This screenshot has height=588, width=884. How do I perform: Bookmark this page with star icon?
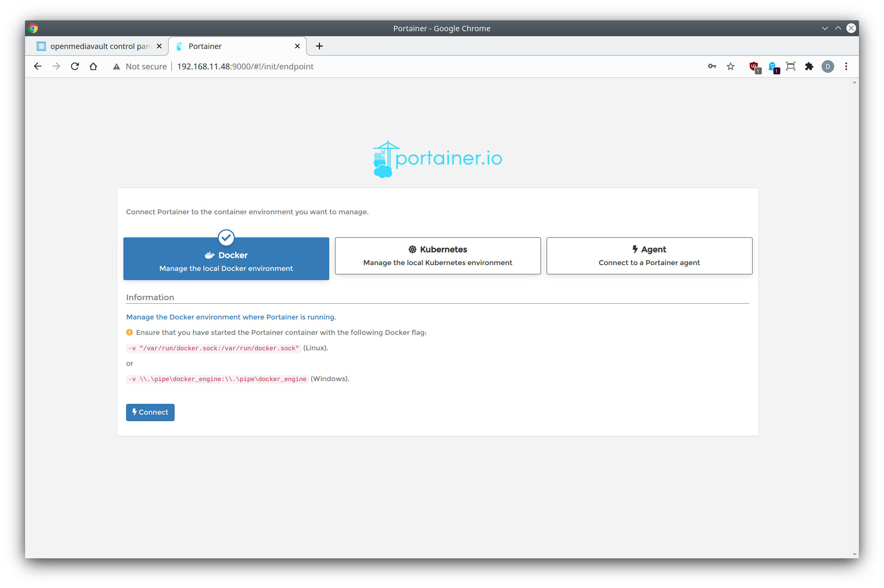731,66
